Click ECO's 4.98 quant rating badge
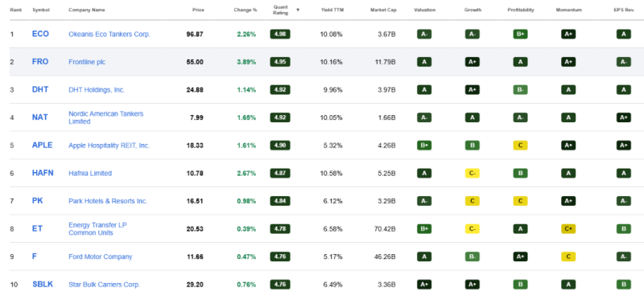 tap(280, 34)
